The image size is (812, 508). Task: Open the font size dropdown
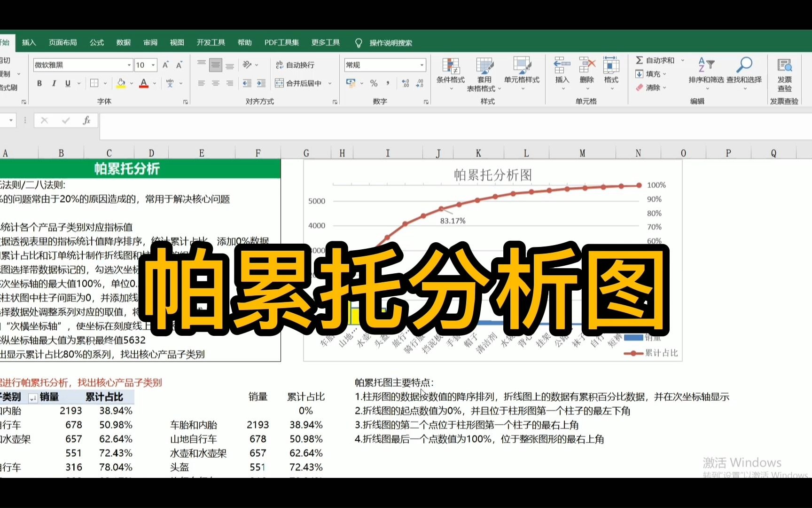[153, 65]
